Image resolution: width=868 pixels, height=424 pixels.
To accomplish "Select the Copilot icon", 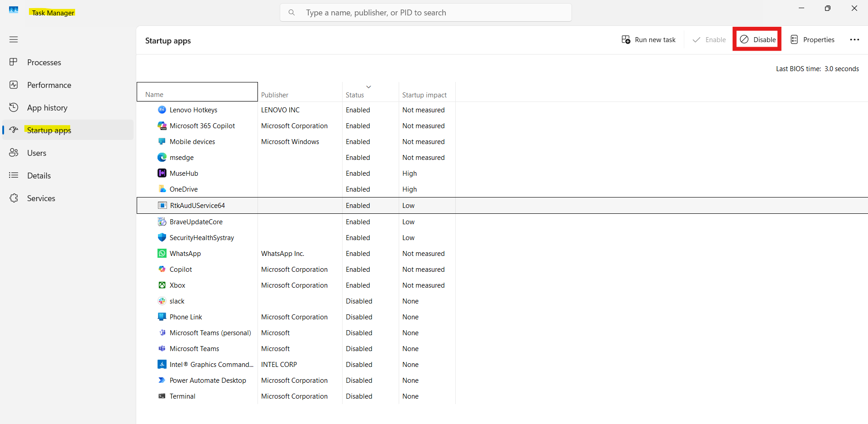I will click(162, 269).
